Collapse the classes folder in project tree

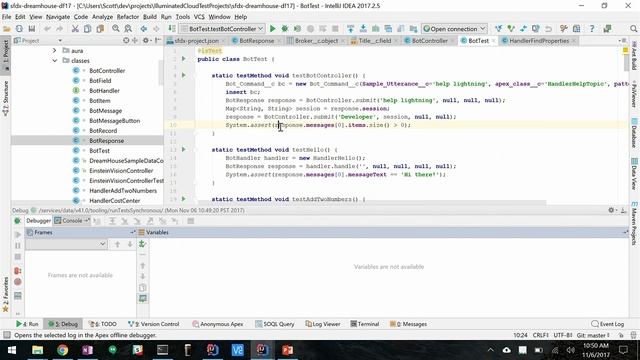54,60
